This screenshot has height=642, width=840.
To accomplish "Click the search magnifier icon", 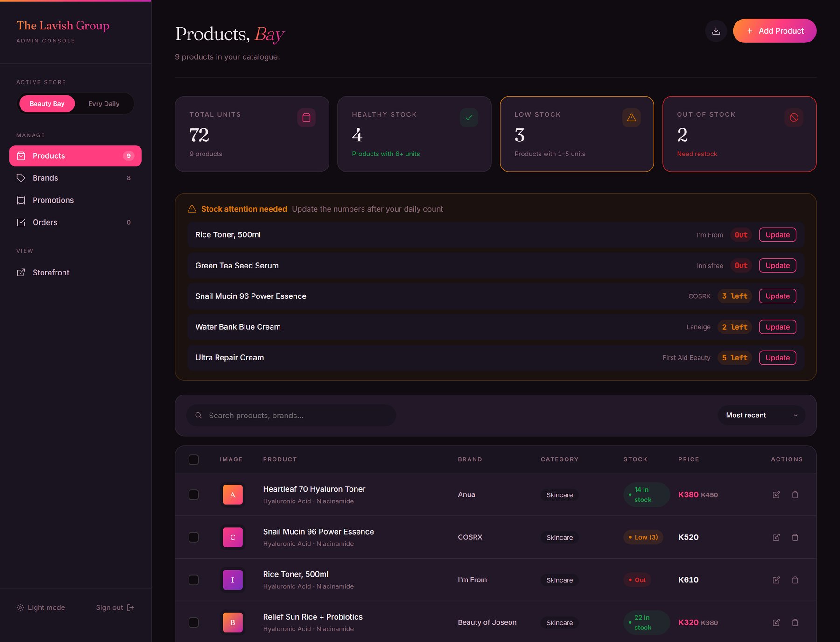I will tap(198, 416).
